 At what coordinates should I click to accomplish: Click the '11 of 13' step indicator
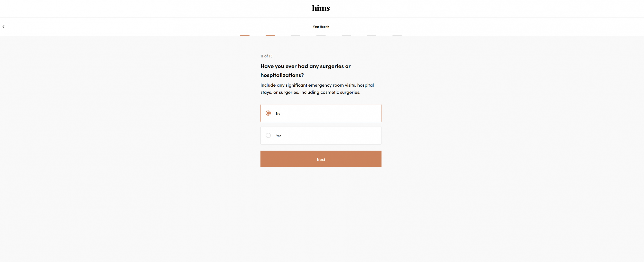[266, 56]
